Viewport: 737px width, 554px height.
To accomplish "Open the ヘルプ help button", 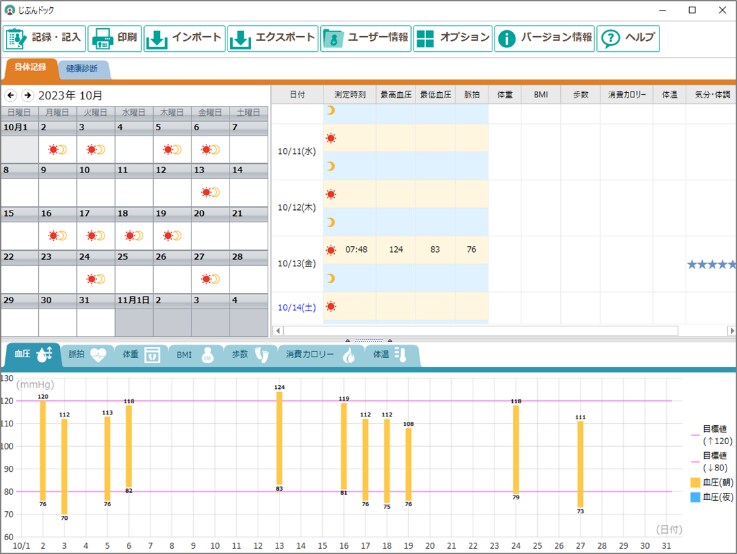I will 628,38.
